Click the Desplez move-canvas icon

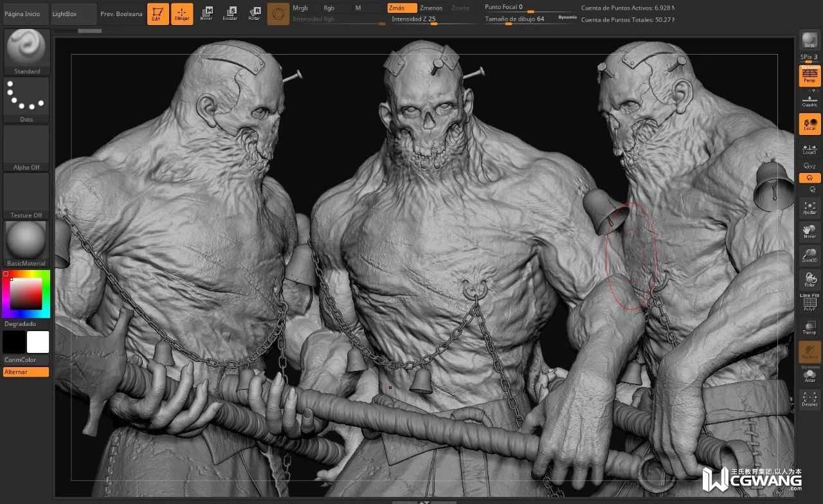809,399
